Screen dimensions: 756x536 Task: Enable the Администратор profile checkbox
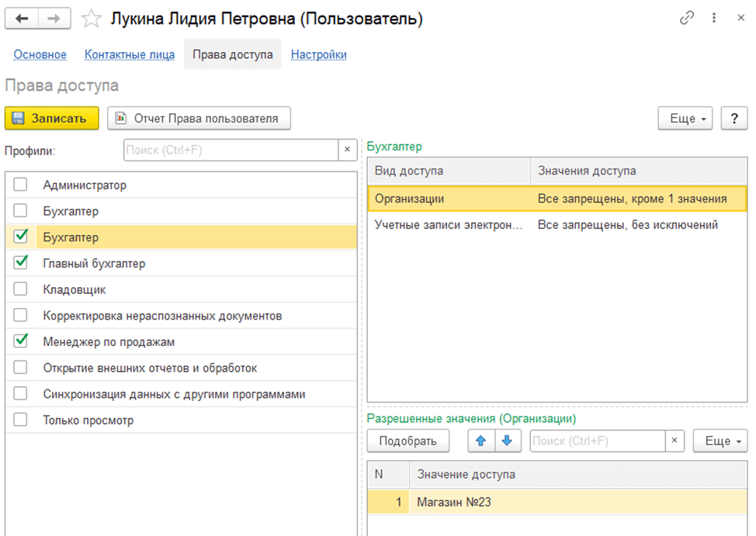21,185
